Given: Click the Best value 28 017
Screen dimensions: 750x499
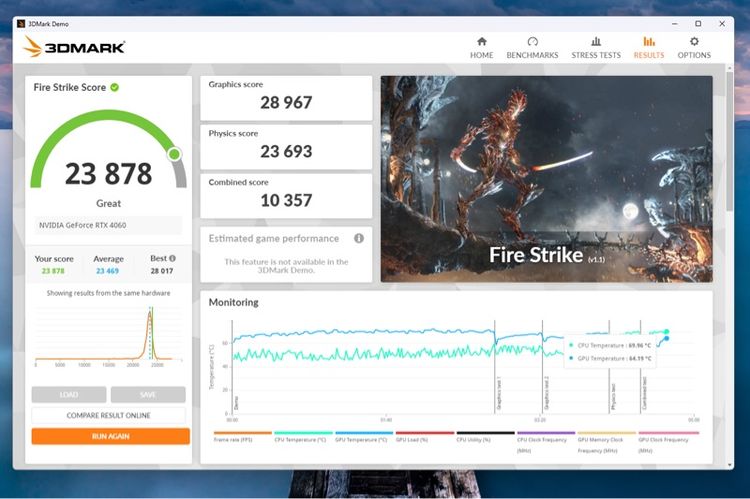Looking at the screenshot, I should (x=162, y=271).
